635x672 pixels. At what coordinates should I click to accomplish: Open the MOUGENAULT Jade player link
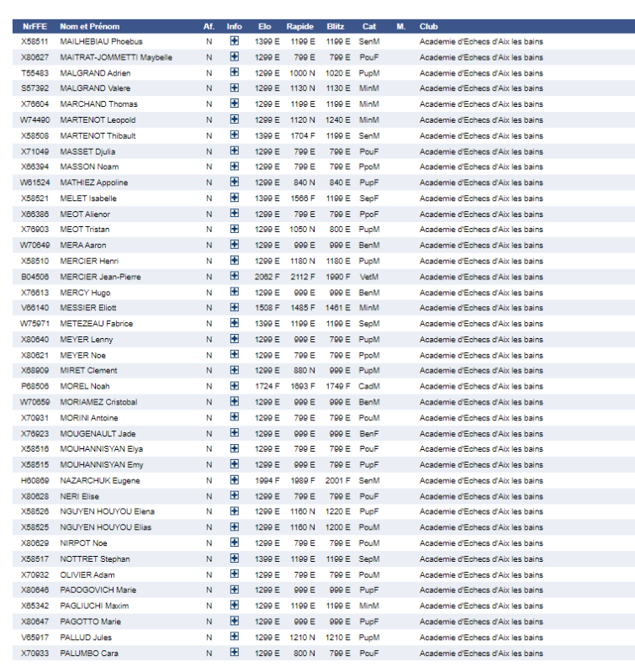(x=98, y=433)
